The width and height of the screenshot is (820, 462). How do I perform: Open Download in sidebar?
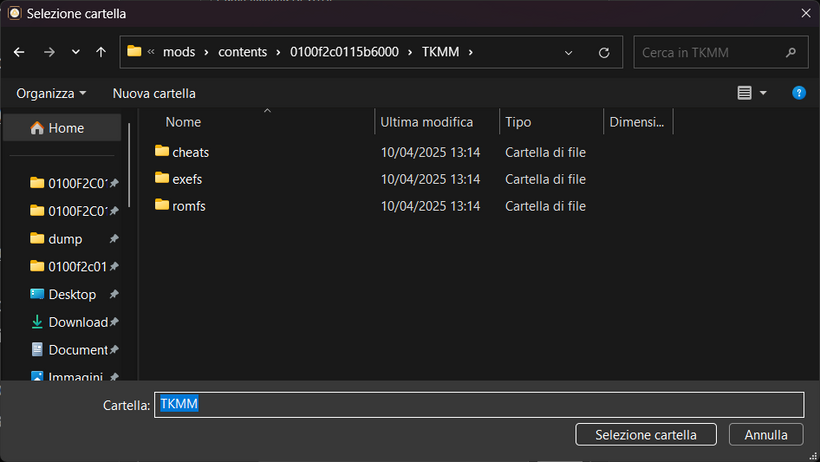click(x=78, y=322)
